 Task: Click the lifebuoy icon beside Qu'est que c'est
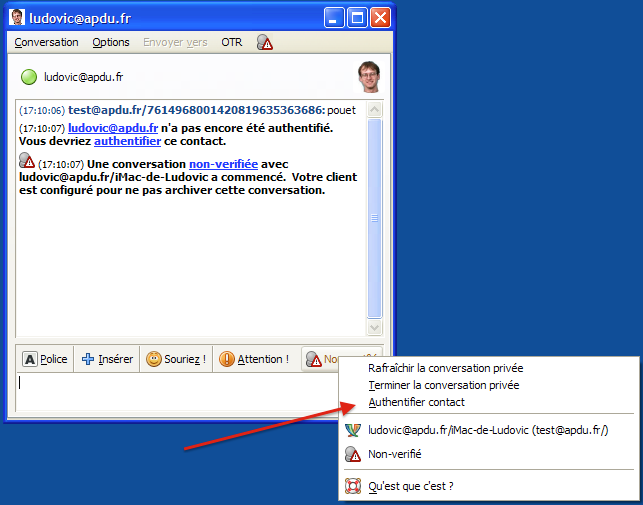tap(353, 486)
